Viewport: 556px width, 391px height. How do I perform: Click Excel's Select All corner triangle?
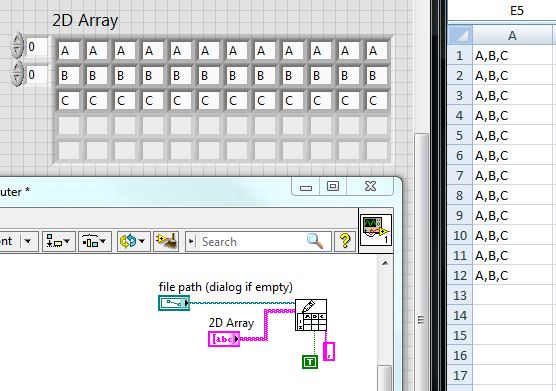pos(460,35)
